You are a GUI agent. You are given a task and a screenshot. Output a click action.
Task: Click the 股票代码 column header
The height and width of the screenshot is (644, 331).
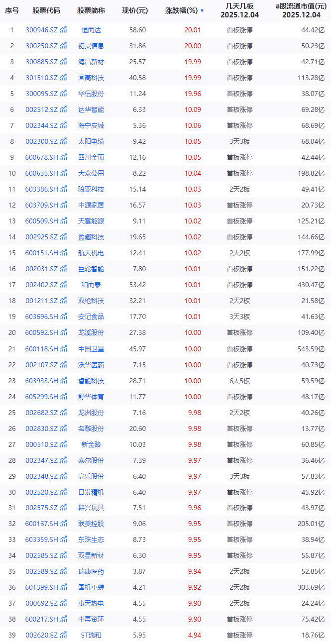click(x=46, y=10)
